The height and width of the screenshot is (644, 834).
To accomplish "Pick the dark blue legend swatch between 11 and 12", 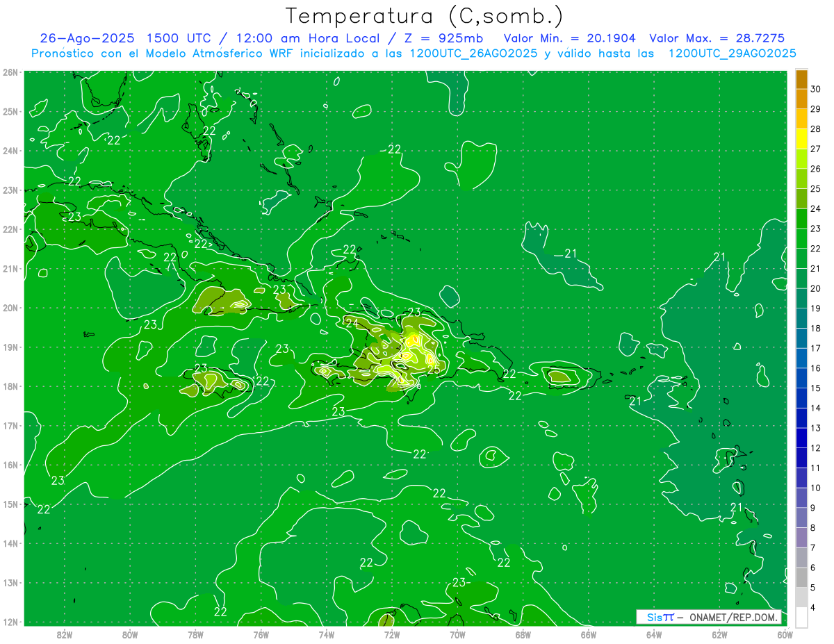I will coord(801,458).
